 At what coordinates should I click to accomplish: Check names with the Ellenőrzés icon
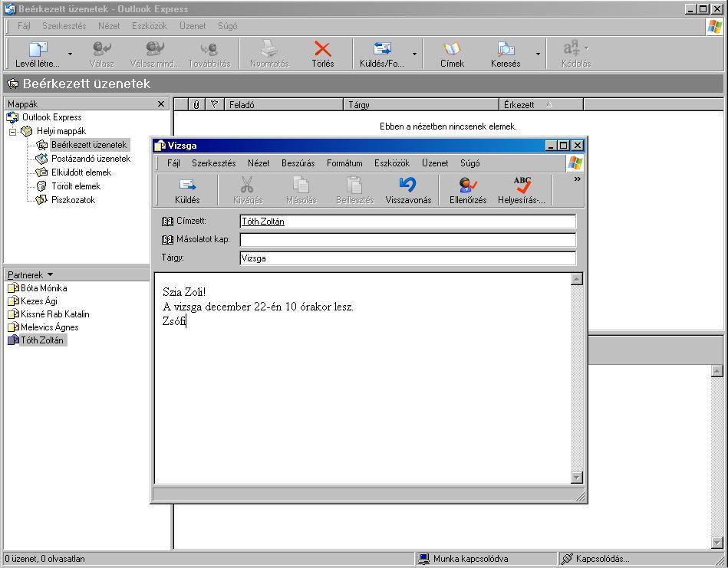pyautogui.click(x=467, y=186)
